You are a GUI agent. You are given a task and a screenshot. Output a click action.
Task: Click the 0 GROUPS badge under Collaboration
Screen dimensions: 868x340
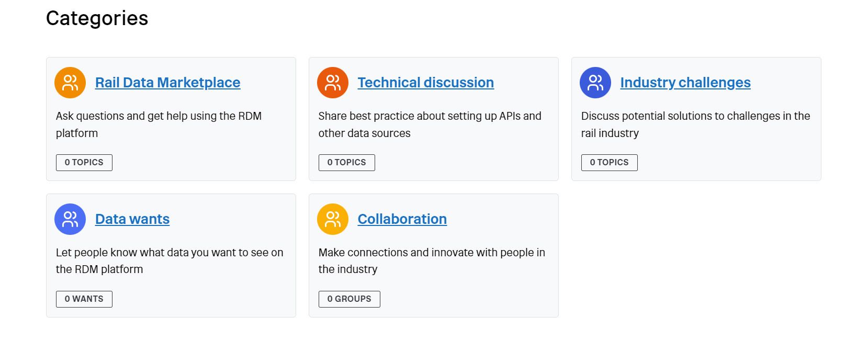click(x=349, y=299)
